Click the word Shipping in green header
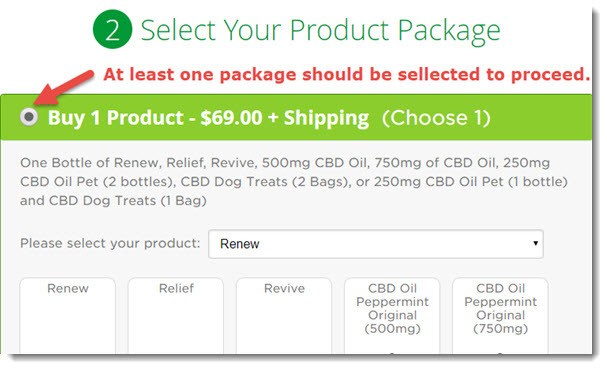 pyautogui.click(x=326, y=118)
